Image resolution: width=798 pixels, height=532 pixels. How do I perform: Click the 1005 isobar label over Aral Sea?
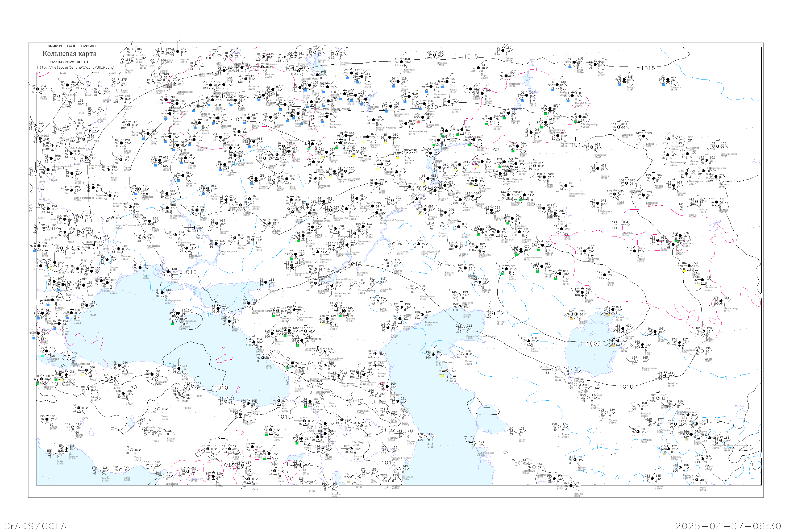(593, 344)
